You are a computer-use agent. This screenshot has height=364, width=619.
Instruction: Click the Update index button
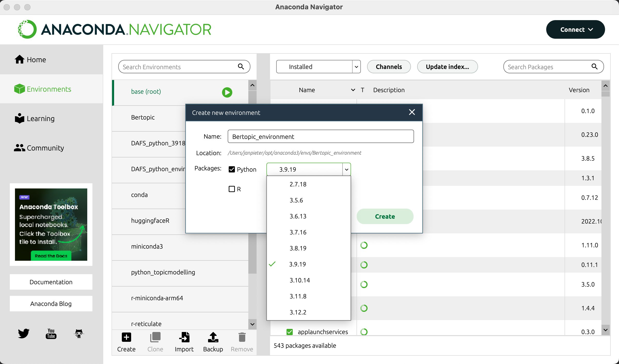pyautogui.click(x=447, y=67)
